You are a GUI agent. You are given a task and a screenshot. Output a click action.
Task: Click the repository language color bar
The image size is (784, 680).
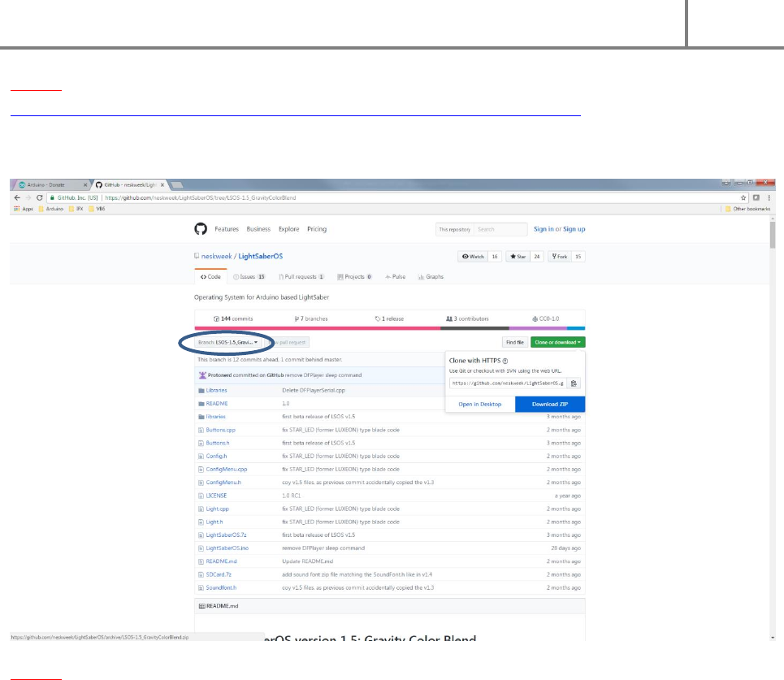click(x=389, y=328)
